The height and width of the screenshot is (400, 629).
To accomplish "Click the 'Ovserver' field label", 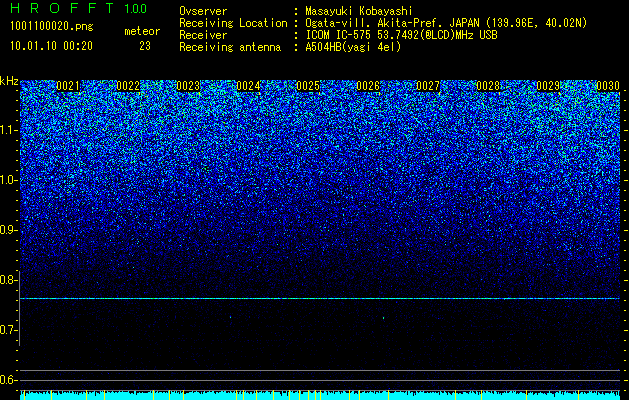I will [203, 11].
